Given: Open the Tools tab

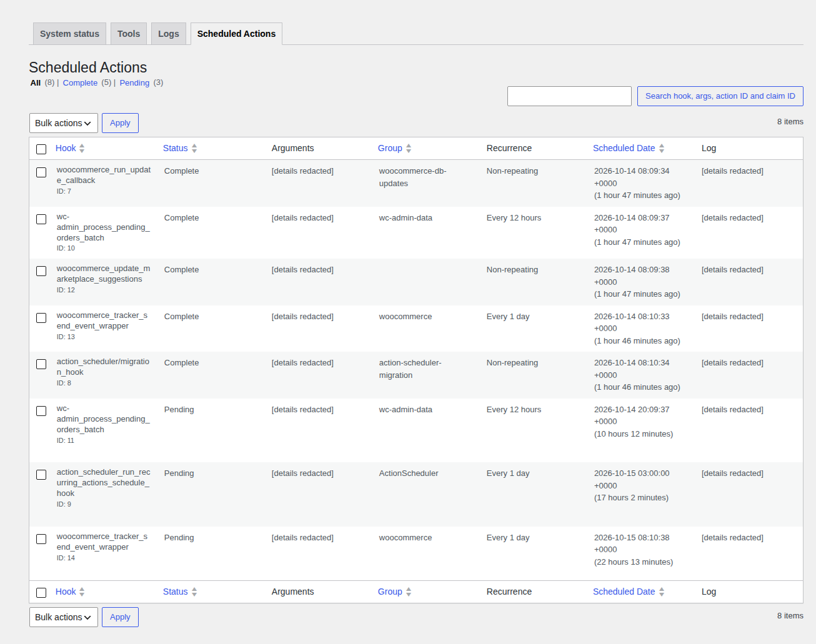Looking at the screenshot, I should (x=129, y=34).
